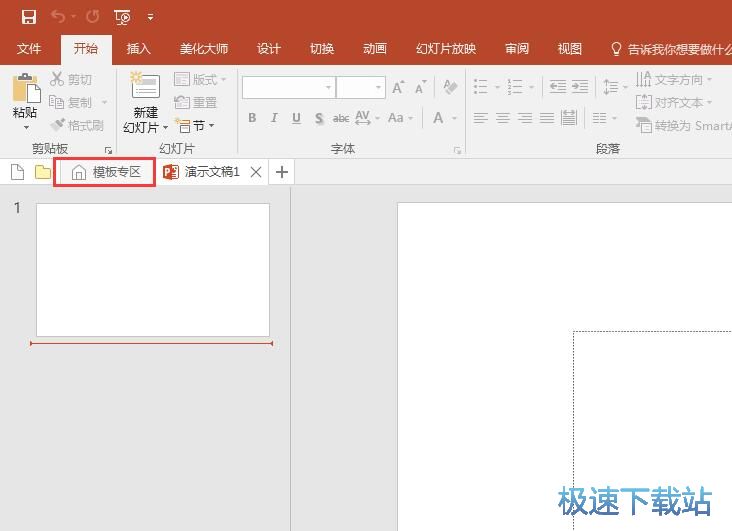Open the Design (设计) ribbon tab
732x531 pixels.
(269, 49)
